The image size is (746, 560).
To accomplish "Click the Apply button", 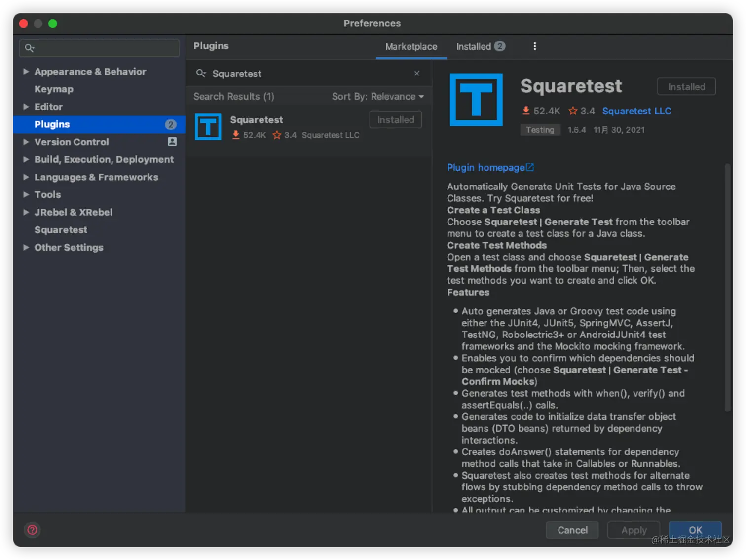I will coord(634,530).
